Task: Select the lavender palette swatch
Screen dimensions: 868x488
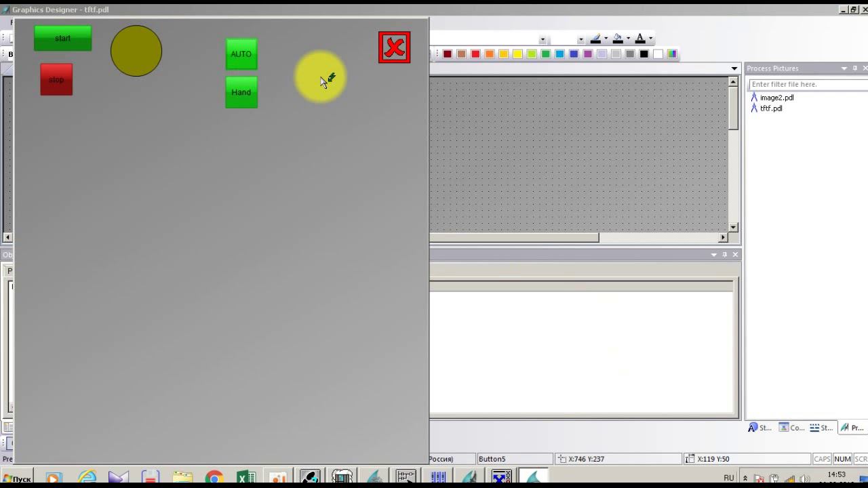Action: click(x=601, y=54)
